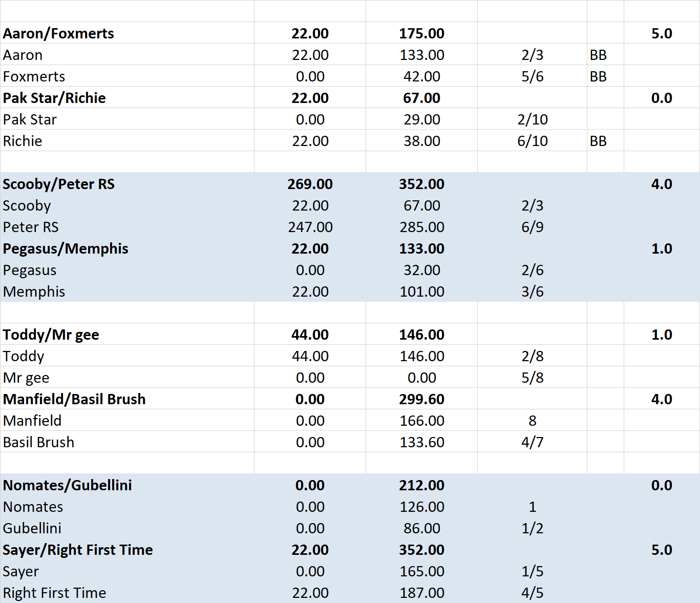Select the 5/8 cell for Mr gee
This screenshot has width=700, height=603.
pos(532,378)
